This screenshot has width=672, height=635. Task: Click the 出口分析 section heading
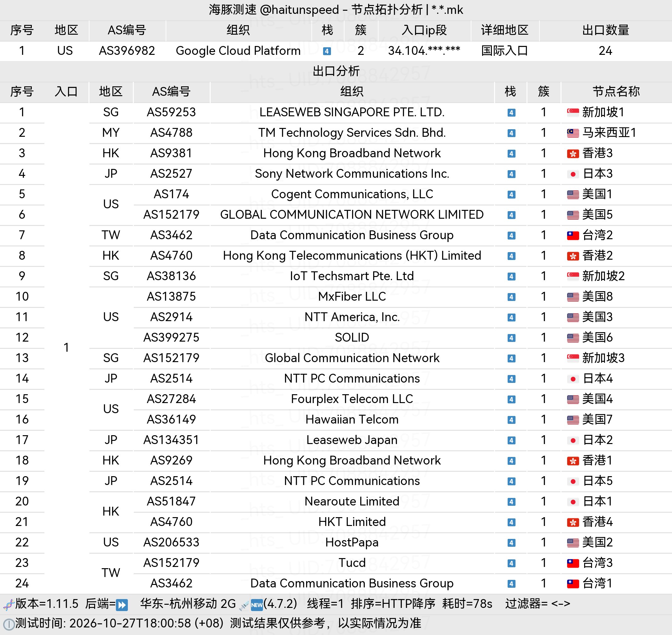click(x=336, y=71)
